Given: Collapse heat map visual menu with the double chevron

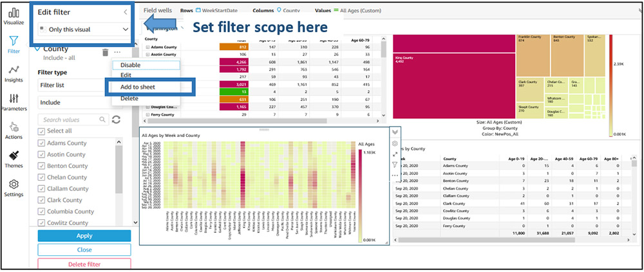Looking at the screenshot, I should tap(395, 132).
